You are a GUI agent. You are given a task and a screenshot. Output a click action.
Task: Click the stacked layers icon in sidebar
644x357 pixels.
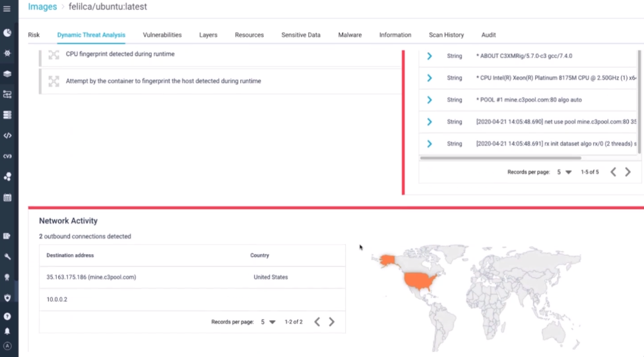click(x=7, y=74)
